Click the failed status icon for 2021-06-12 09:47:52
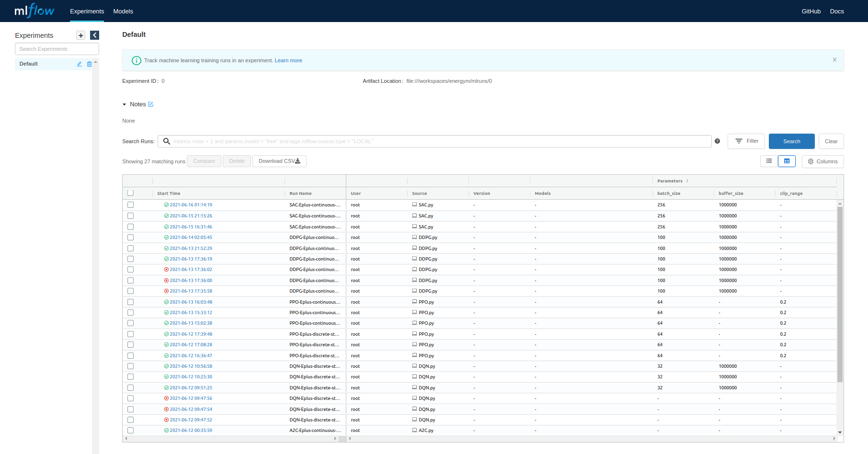This screenshot has width=868, height=454. [166, 420]
